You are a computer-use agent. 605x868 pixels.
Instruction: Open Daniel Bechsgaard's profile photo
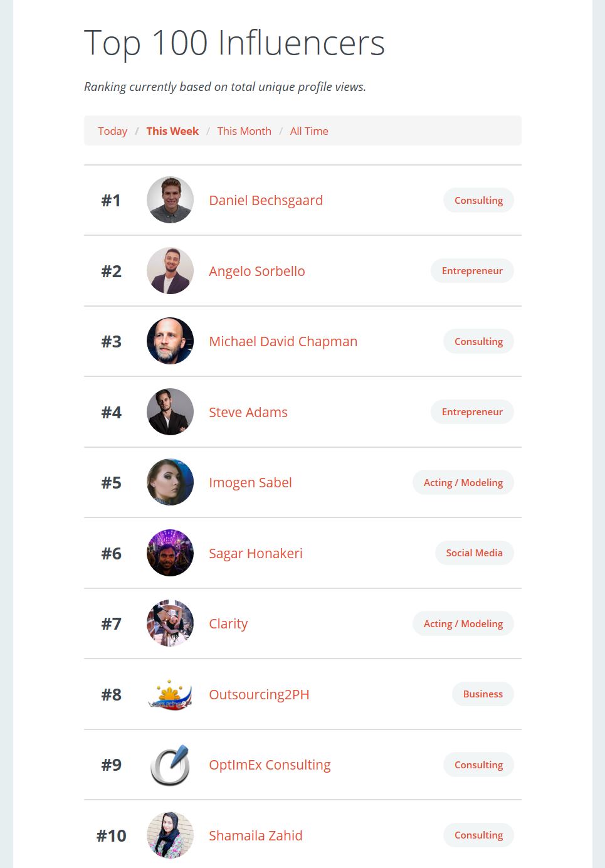tap(170, 200)
